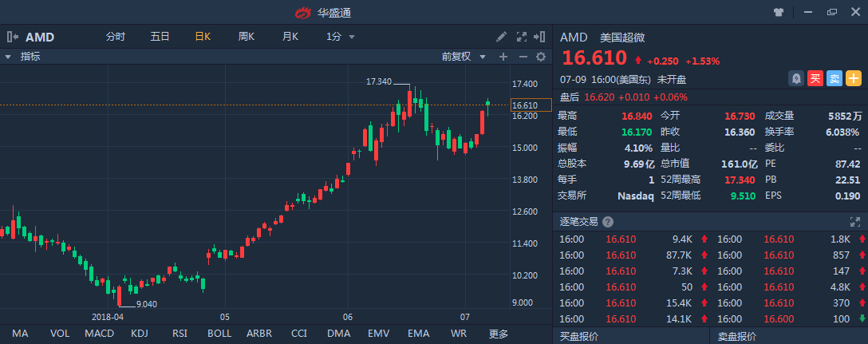Click the Nasdaq exchange label
This screenshot has width=868, height=344.
tap(636, 196)
